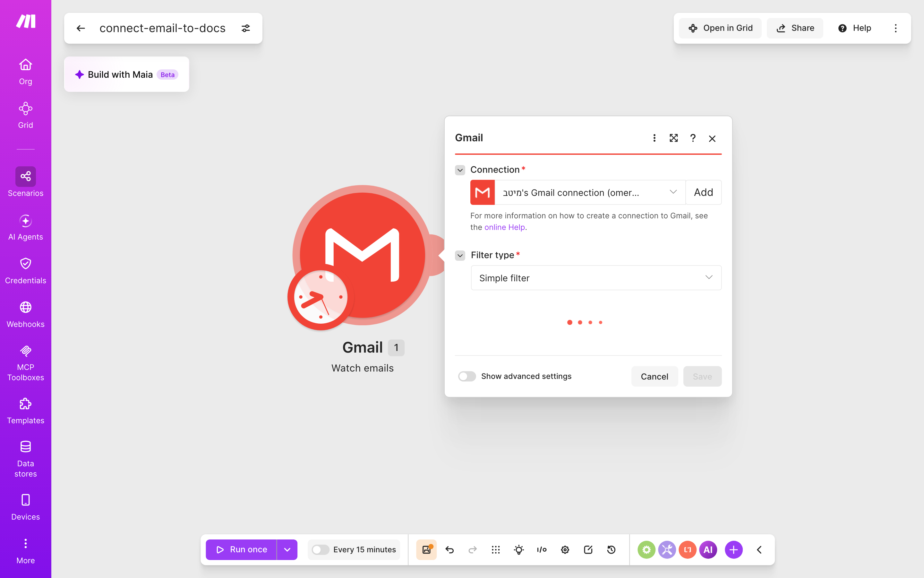Open scenario settings sliders icon
924x578 pixels.
[246, 28]
